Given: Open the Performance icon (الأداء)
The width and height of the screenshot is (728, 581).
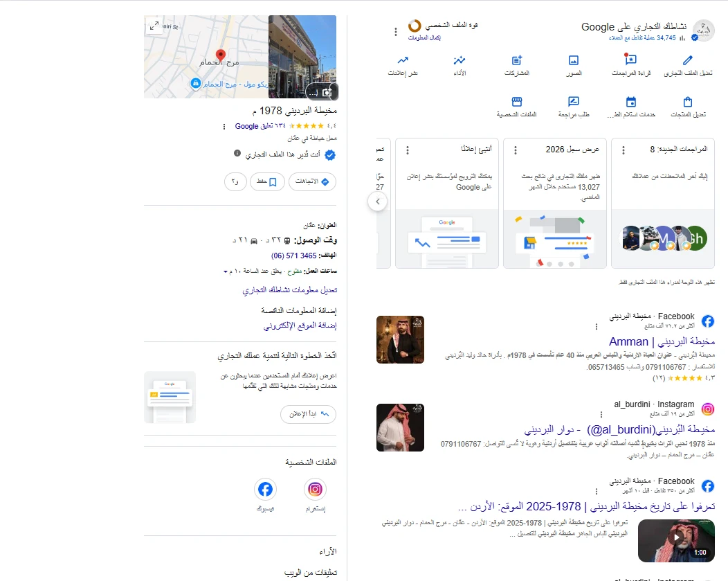Looking at the screenshot, I should (459, 60).
